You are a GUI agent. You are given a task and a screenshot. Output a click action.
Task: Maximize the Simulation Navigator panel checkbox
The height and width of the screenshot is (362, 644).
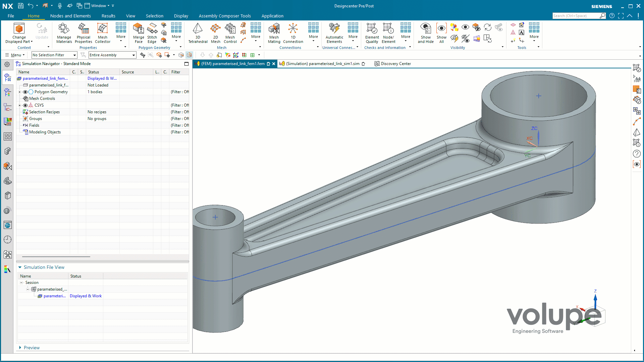(x=186, y=64)
